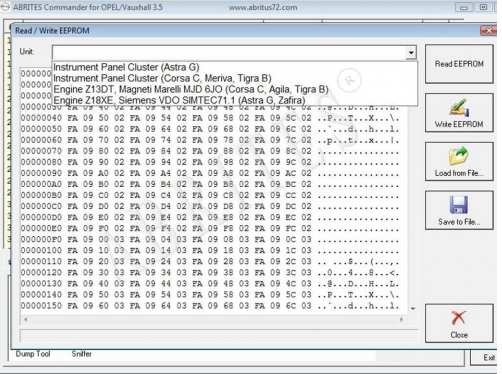Click the Save to File floppy icon
The height and width of the screenshot is (374, 502).
pos(459,204)
